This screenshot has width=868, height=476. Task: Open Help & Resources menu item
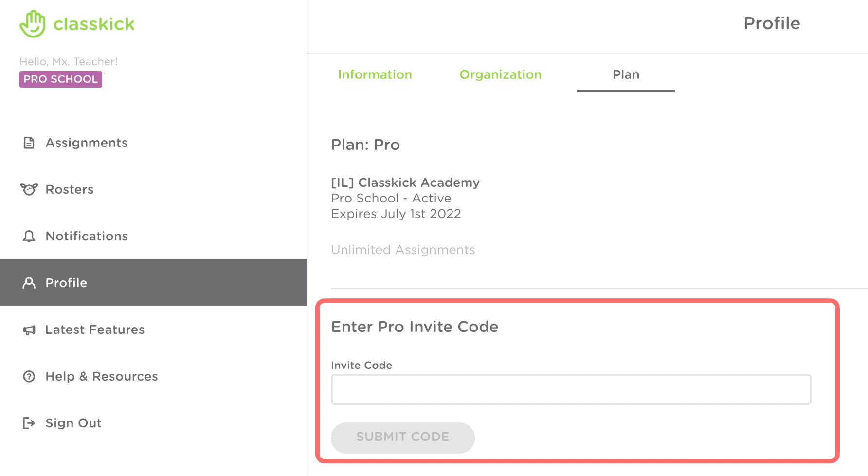[102, 376]
